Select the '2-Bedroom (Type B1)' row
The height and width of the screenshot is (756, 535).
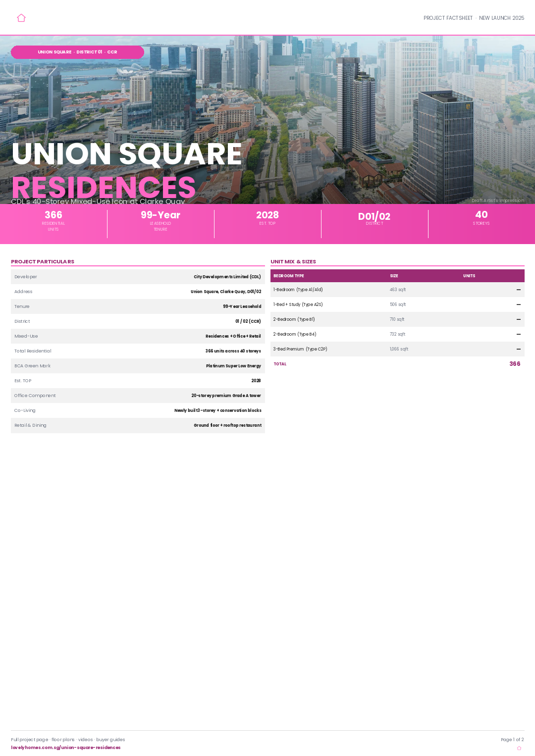tap(397, 319)
